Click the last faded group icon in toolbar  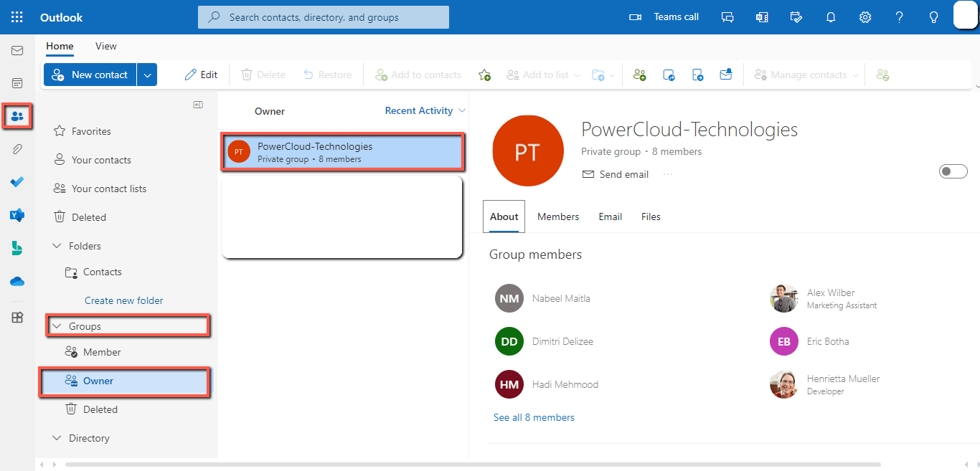coord(883,75)
